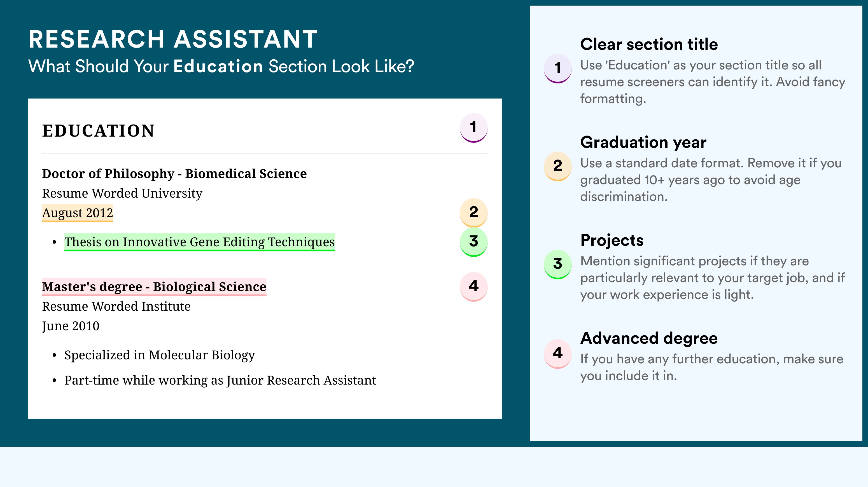Click pink badge 4 beside 'Advanced degree' tip
The width and height of the screenshot is (868, 487).
coord(558,354)
